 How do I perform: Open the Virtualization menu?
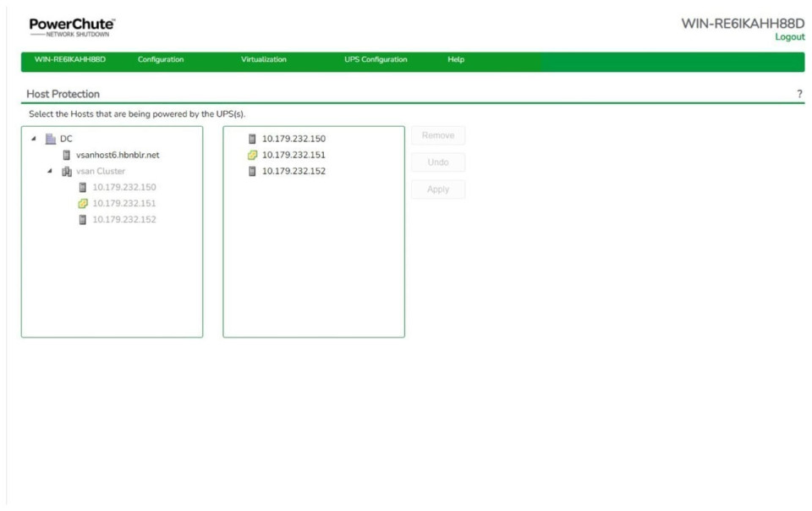coord(264,60)
